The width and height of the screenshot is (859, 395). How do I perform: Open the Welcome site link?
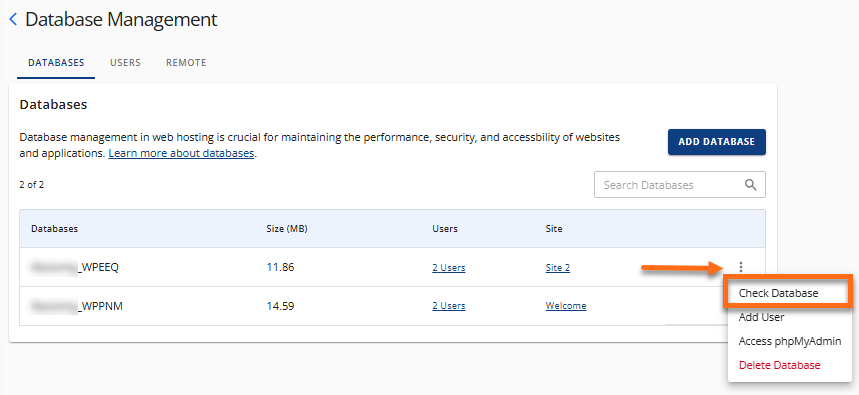tap(566, 306)
